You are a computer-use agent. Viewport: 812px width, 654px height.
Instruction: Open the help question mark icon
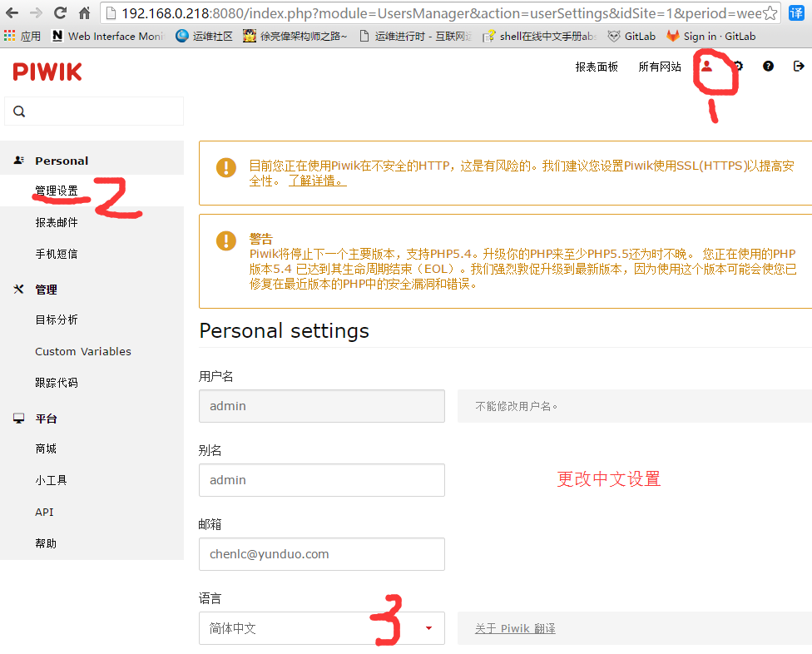(x=768, y=67)
